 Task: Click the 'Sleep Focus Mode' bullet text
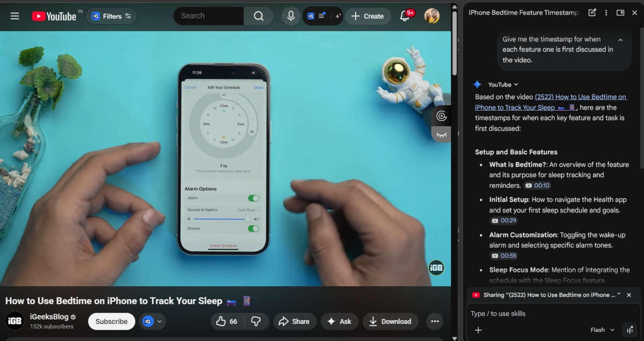point(559,275)
